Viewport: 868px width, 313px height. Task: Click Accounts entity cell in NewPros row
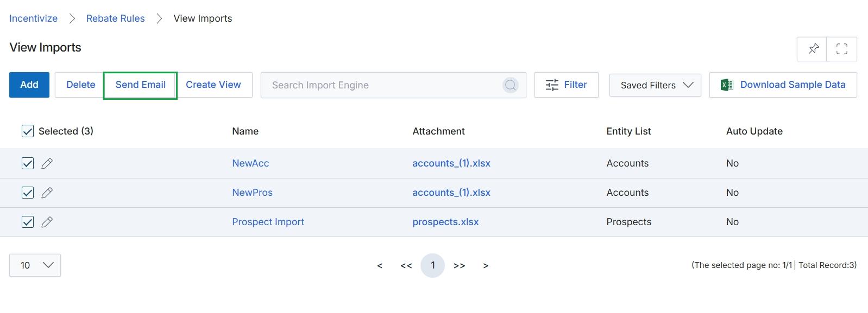[627, 193]
